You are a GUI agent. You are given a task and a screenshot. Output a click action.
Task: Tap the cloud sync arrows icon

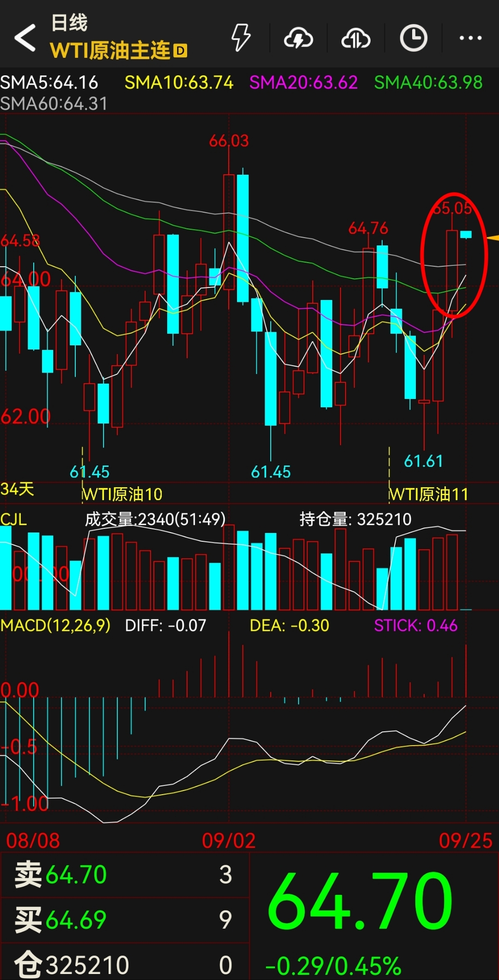click(355, 38)
